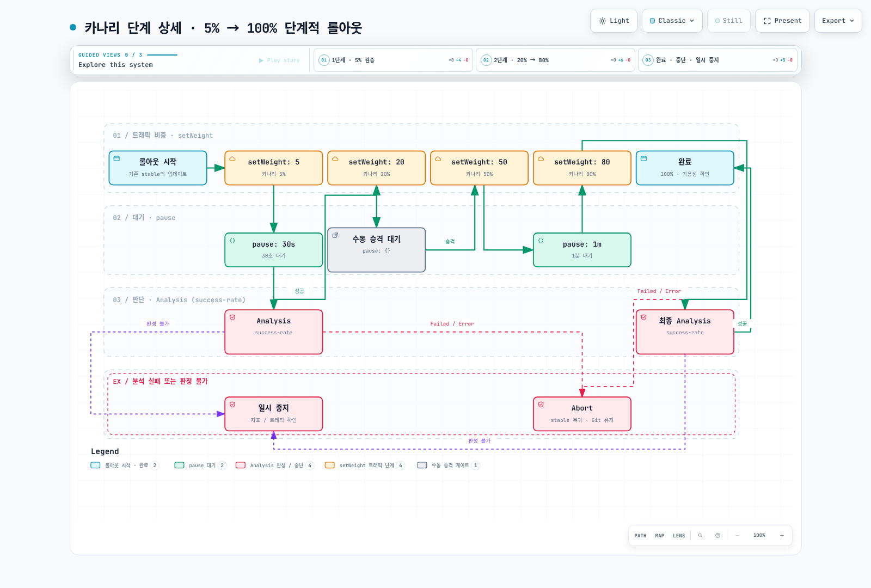871x588 pixels.
Task: Click the code icon on pause: 1m
Action: pyautogui.click(x=541, y=241)
